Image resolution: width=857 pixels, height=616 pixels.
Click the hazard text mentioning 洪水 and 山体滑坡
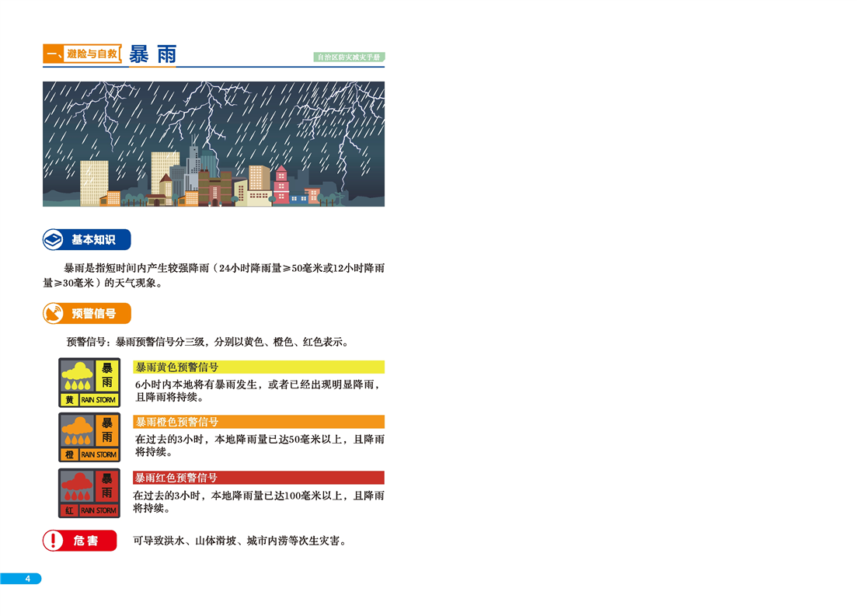click(x=239, y=541)
